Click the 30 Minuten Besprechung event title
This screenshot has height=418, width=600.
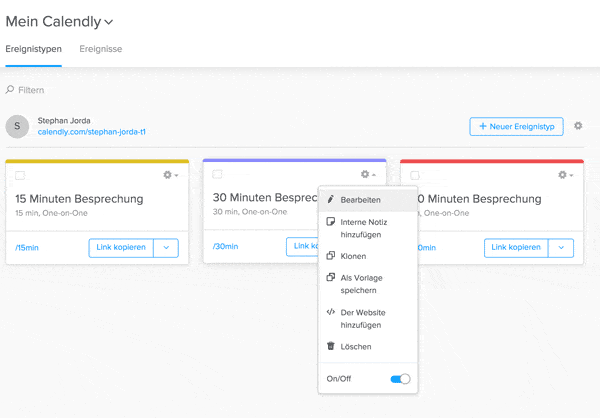click(x=265, y=198)
